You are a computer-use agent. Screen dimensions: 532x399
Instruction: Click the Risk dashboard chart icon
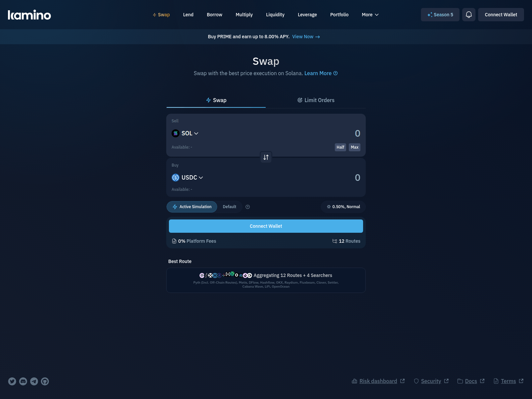pyautogui.click(x=354, y=381)
